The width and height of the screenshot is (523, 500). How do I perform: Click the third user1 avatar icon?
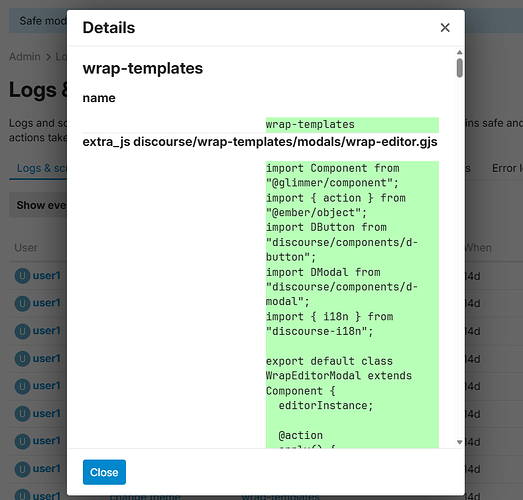pyautogui.click(x=22, y=331)
